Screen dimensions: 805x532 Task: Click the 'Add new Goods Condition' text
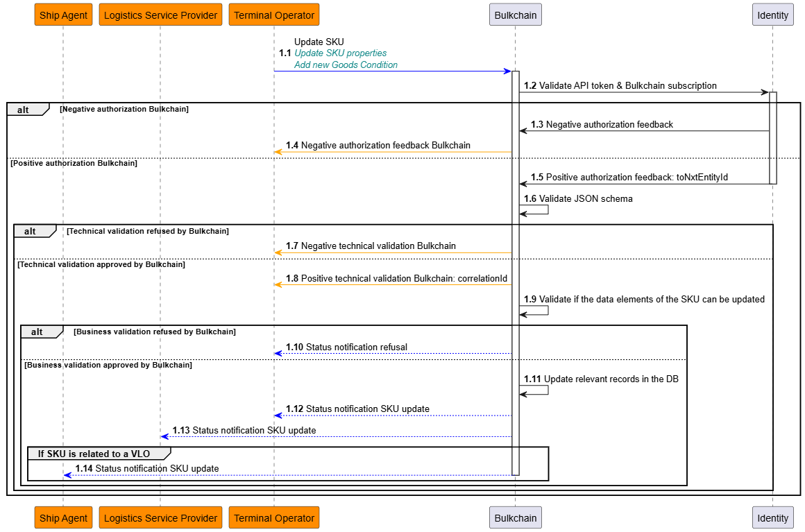pyautogui.click(x=346, y=65)
